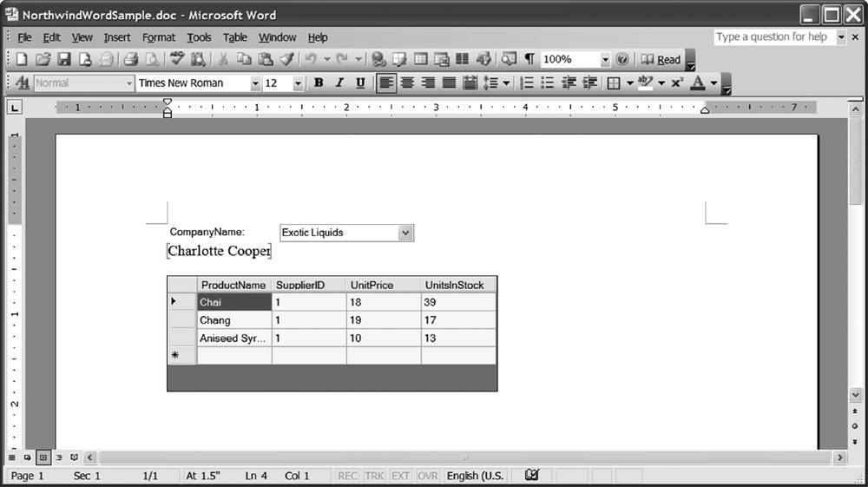
Task: Open the Format menu
Action: point(158,37)
